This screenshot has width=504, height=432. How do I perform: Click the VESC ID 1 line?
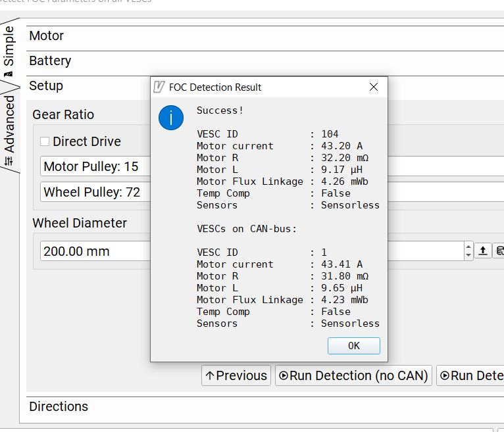click(x=262, y=252)
